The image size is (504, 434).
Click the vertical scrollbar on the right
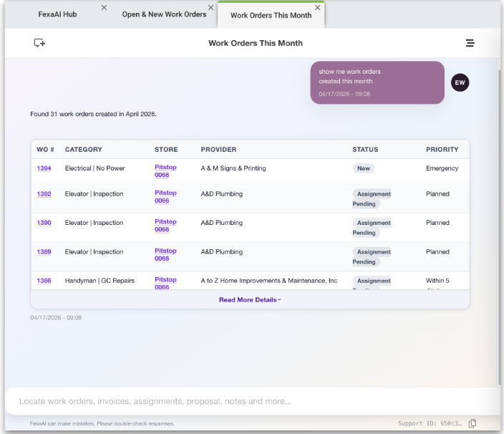tap(499, 215)
